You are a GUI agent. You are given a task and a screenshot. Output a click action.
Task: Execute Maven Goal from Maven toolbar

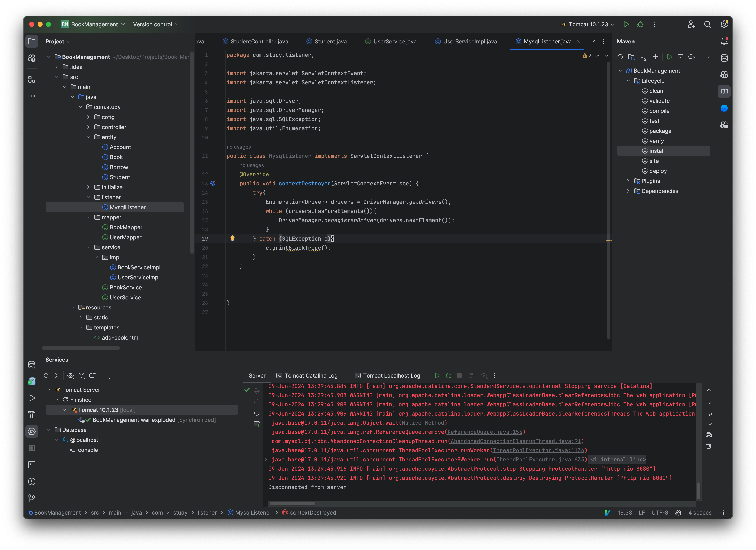[680, 57]
